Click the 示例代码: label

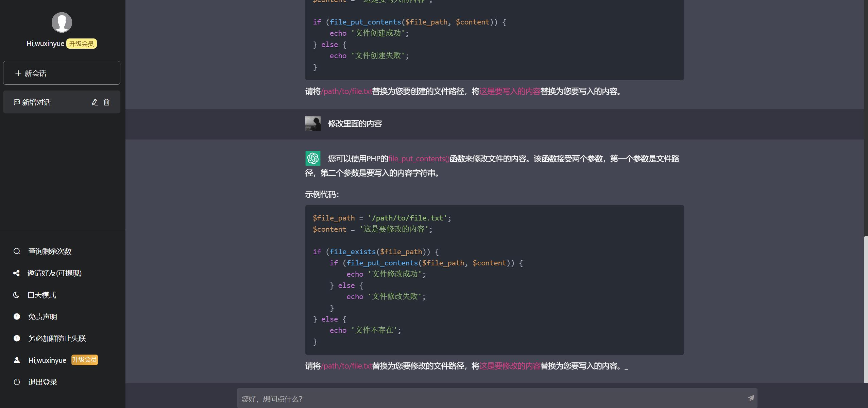pyautogui.click(x=322, y=194)
